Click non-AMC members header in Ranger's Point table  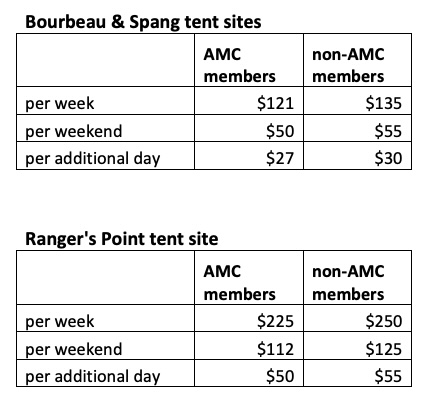pyautogui.click(x=348, y=283)
